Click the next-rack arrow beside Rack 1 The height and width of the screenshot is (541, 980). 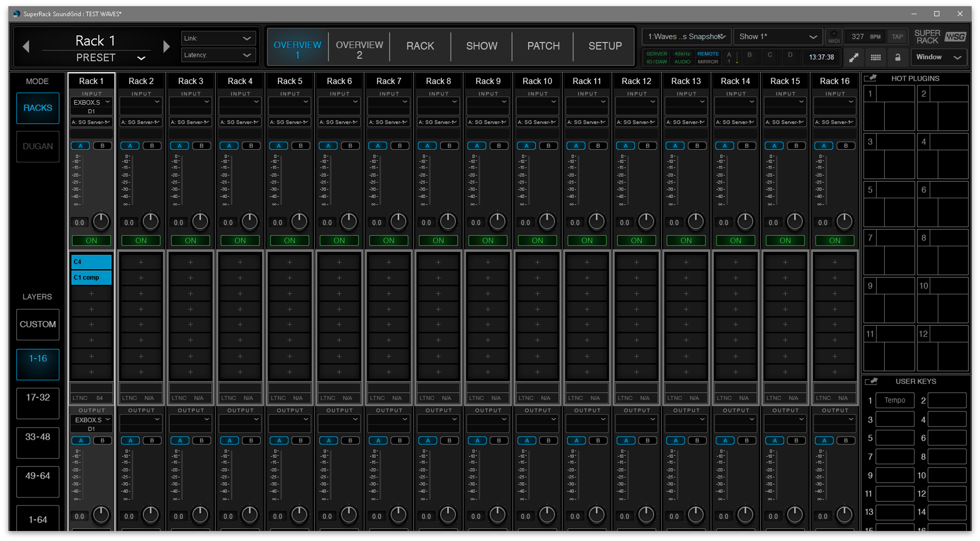coord(166,47)
